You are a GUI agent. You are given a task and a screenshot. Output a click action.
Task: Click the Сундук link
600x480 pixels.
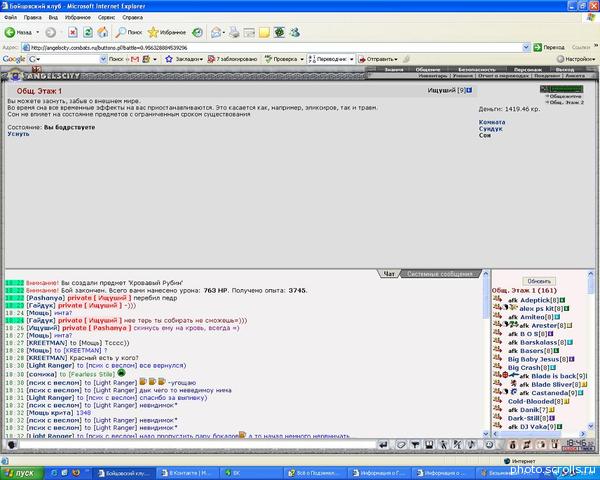click(491, 129)
